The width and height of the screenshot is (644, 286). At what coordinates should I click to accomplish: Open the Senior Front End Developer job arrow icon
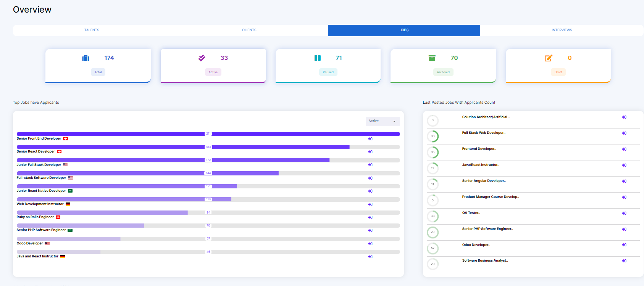[x=370, y=139]
